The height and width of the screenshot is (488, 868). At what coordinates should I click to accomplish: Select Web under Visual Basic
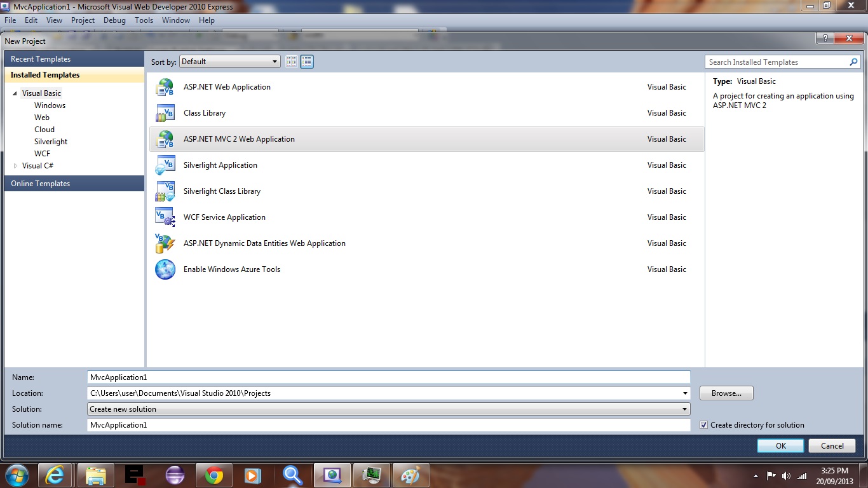[x=42, y=118]
